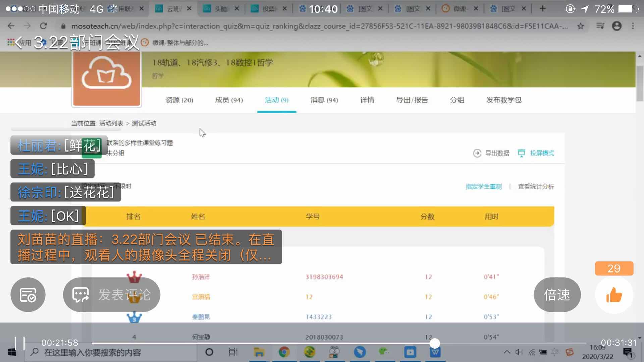The width and height of the screenshot is (644, 362).
Task: Bookmark the page with the star icon
Action: point(581,26)
